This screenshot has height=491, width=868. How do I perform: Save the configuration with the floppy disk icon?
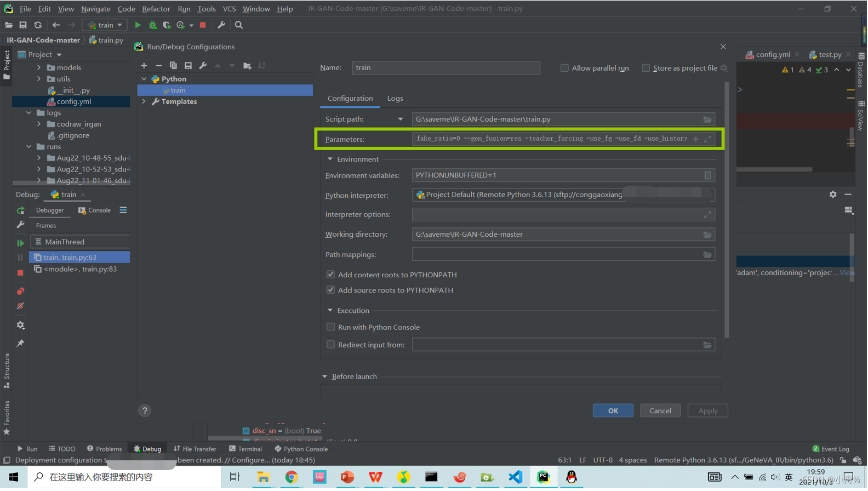point(188,66)
